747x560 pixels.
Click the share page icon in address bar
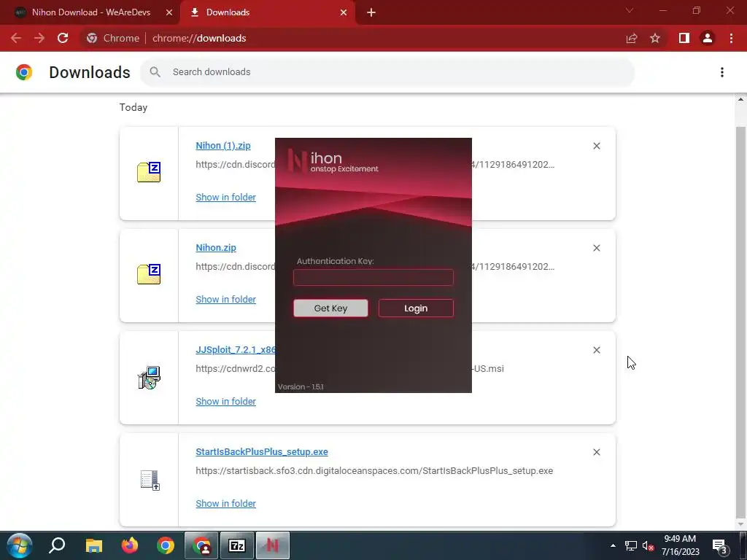click(632, 38)
